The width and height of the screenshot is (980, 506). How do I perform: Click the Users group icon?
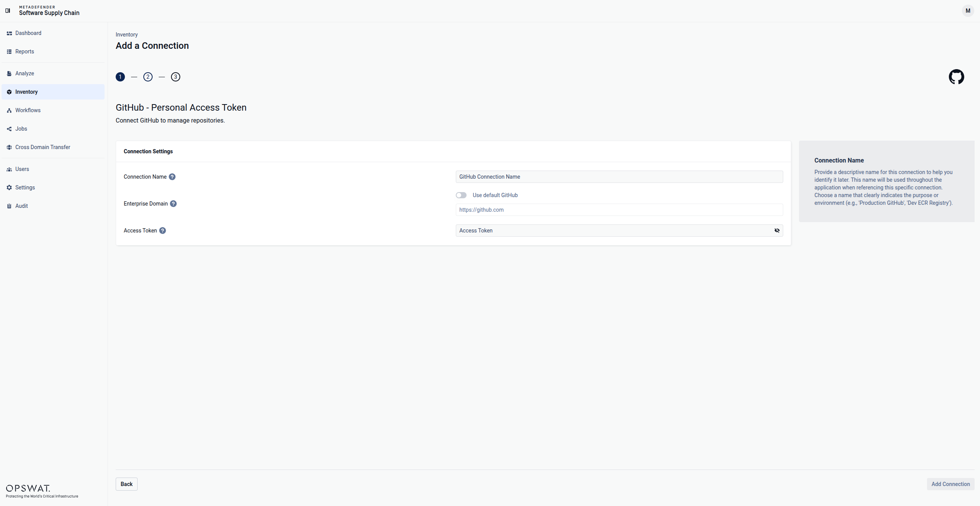click(9, 169)
